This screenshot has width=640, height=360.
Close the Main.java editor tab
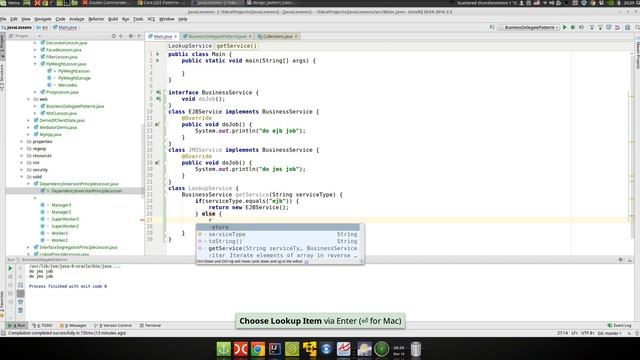pyautogui.click(x=176, y=36)
